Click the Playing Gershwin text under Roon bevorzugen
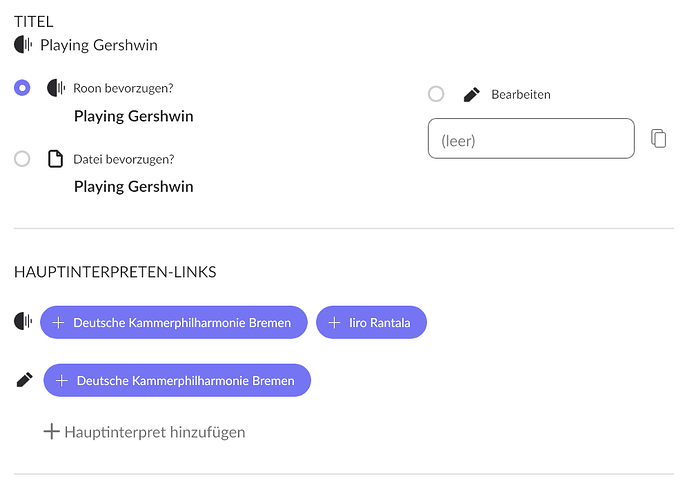The width and height of the screenshot is (690, 482). (134, 116)
